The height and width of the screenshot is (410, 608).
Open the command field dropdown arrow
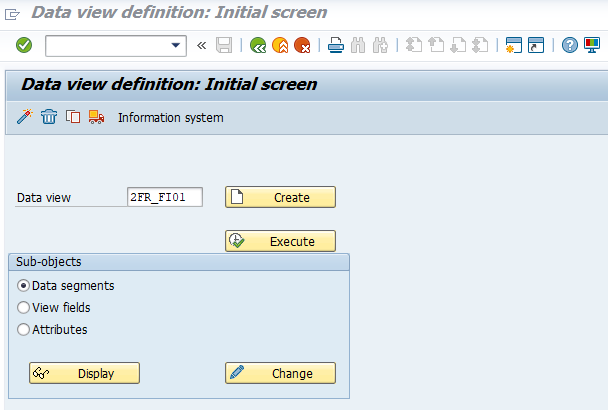tap(177, 45)
